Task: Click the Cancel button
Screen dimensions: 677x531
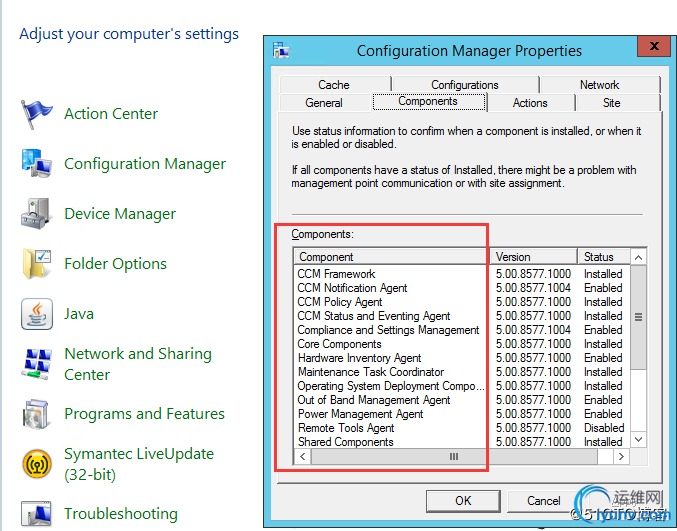Action: click(544, 501)
